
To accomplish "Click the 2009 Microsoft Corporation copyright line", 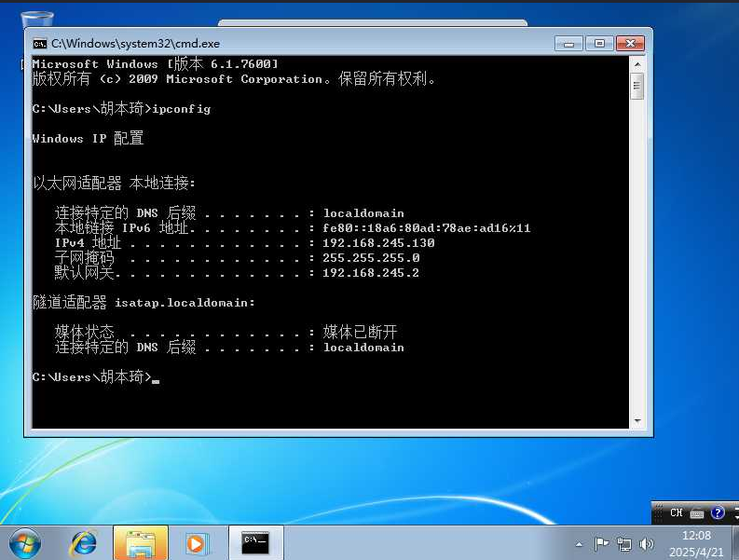I will click(235, 78).
